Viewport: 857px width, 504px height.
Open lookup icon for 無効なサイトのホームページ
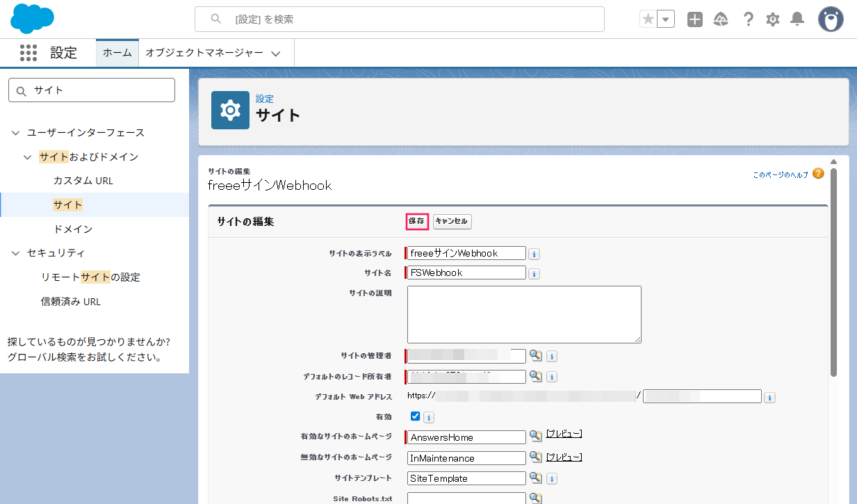[535, 457]
